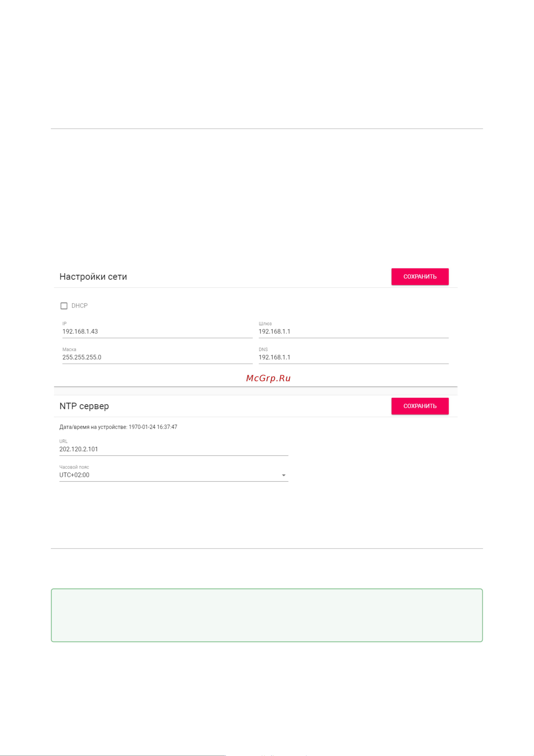534x756 pixels.
Task: Save the network settings section
Action: point(420,277)
